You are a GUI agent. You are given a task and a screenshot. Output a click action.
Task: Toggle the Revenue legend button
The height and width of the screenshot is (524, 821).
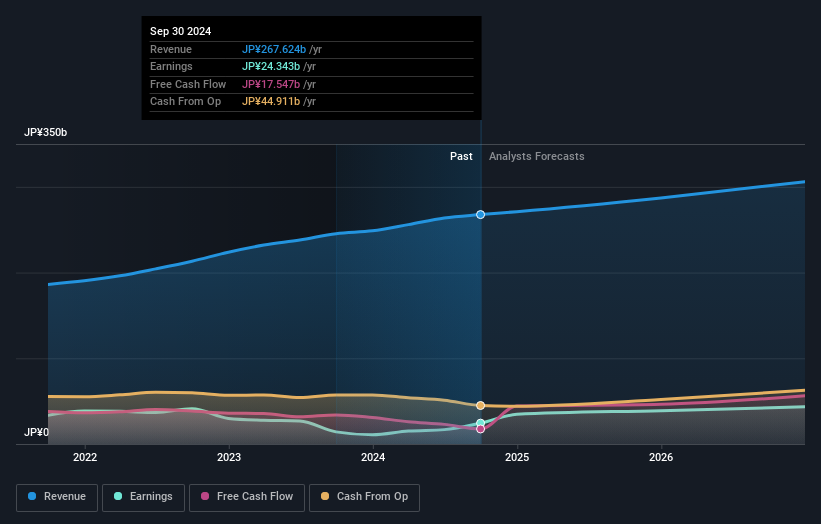click(57, 497)
